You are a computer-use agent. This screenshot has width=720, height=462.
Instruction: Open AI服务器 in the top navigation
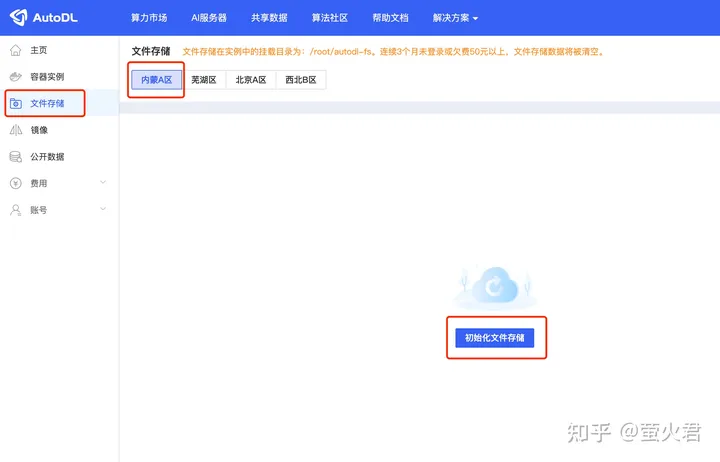(209, 18)
